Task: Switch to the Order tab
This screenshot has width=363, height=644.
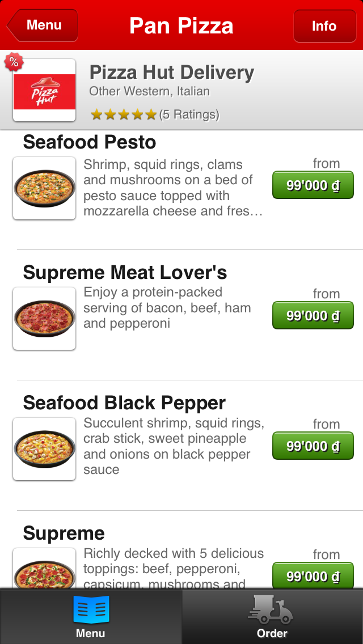Action: [272, 616]
